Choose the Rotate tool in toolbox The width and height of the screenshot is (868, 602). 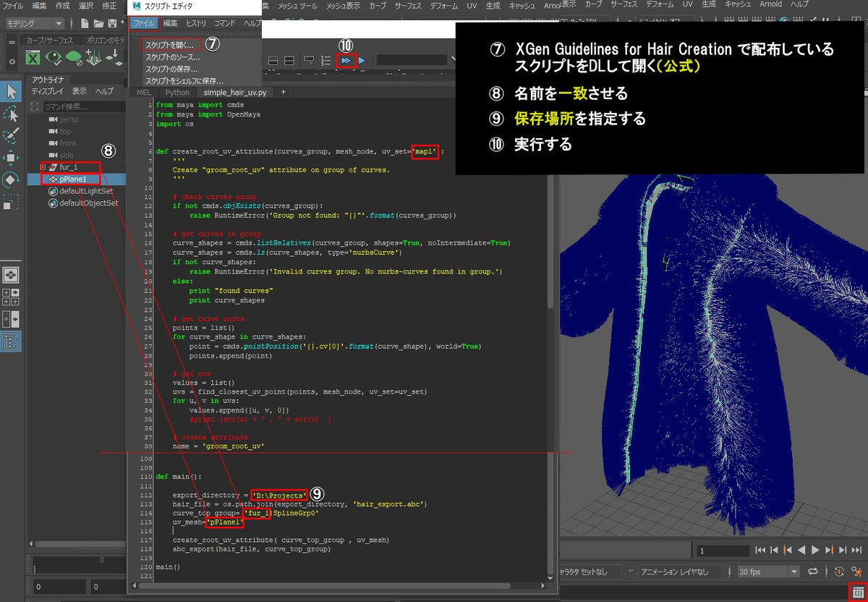coord(11,179)
